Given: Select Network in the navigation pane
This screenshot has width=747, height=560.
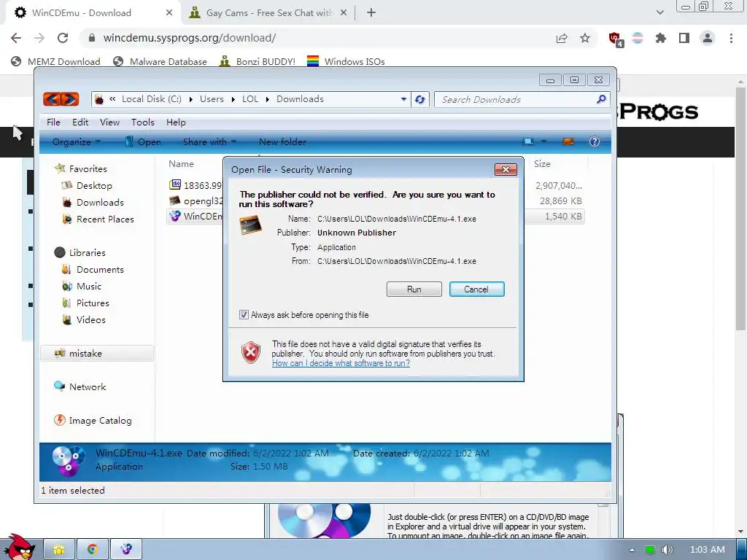Looking at the screenshot, I should coord(88,386).
